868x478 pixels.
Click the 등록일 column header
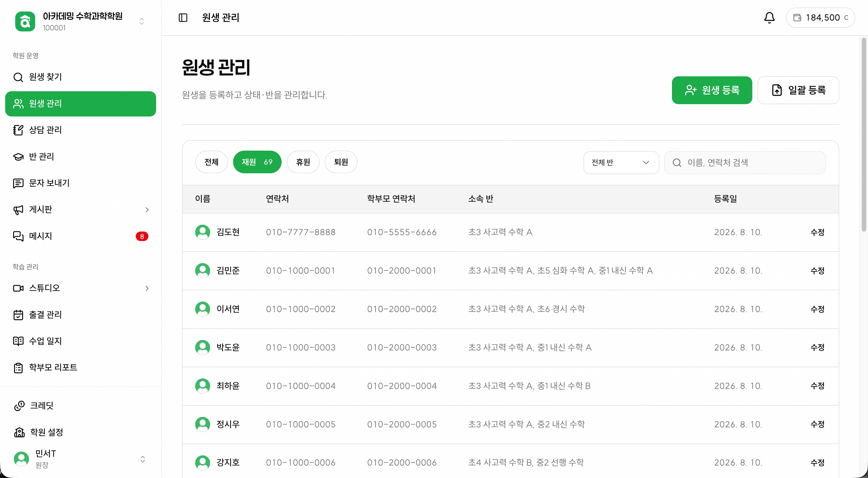coord(725,199)
